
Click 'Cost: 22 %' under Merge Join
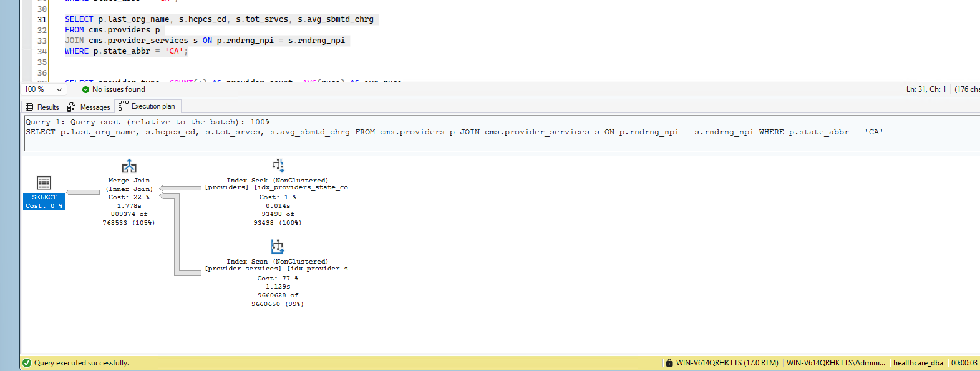click(129, 197)
